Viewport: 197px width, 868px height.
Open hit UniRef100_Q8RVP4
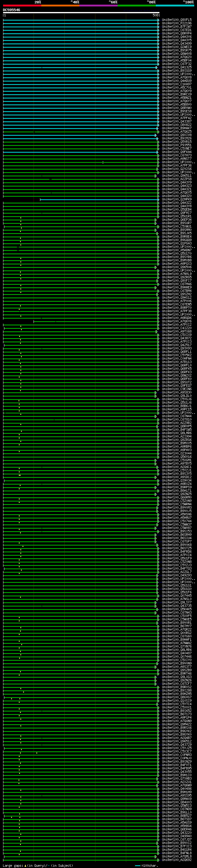coord(177,33)
